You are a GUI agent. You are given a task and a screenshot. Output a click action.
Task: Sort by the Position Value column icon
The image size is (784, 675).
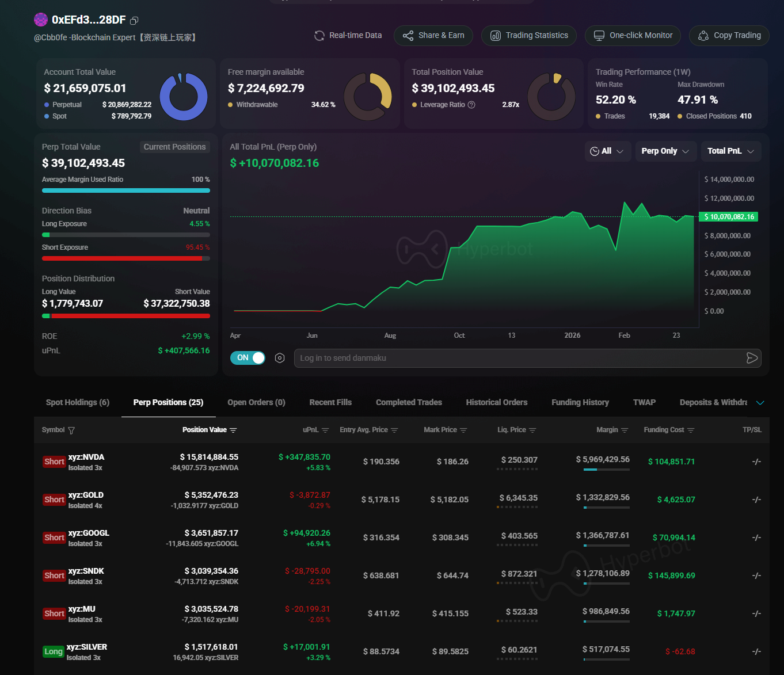click(x=233, y=430)
